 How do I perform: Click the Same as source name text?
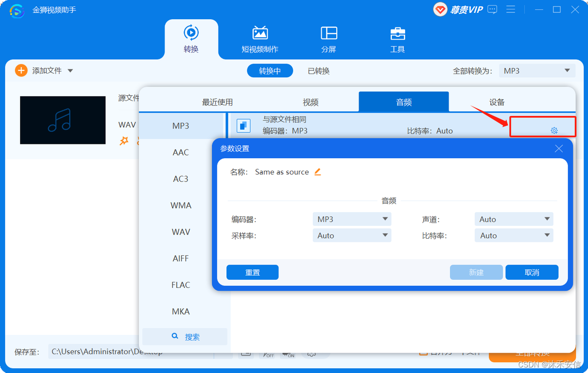pos(282,172)
